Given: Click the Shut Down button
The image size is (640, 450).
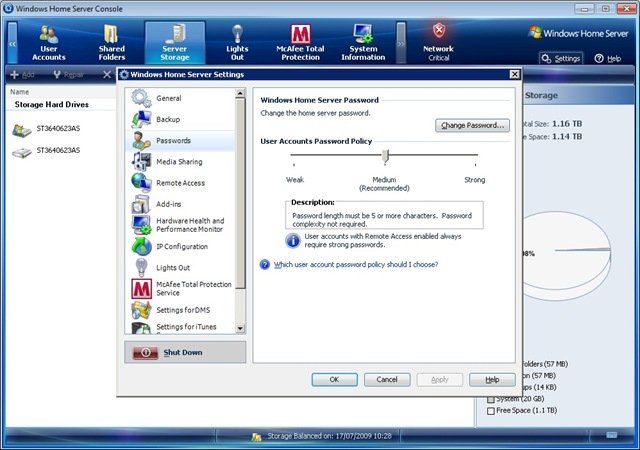Looking at the screenshot, I should [x=185, y=352].
